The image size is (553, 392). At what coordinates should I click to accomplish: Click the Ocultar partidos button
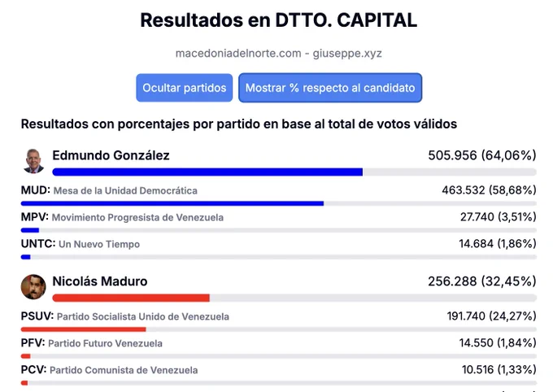[x=184, y=88]
